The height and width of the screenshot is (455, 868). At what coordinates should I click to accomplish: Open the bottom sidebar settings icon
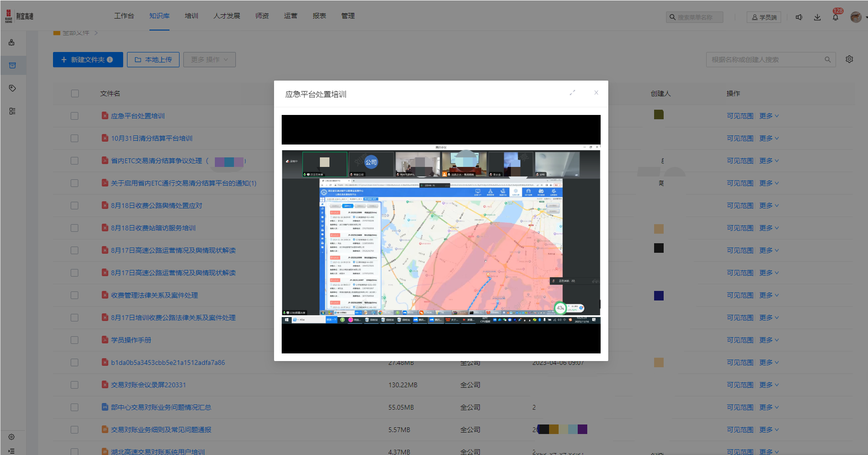tap(11, 437)
